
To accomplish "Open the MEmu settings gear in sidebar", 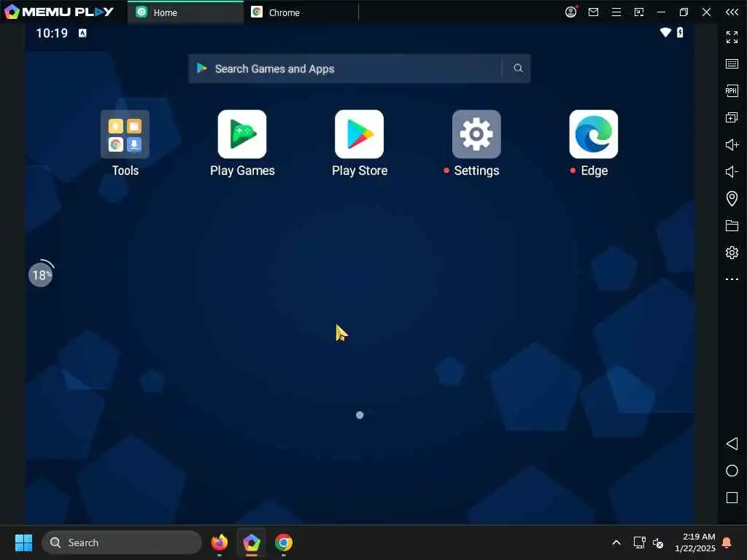I will click(x=732, y=252).
